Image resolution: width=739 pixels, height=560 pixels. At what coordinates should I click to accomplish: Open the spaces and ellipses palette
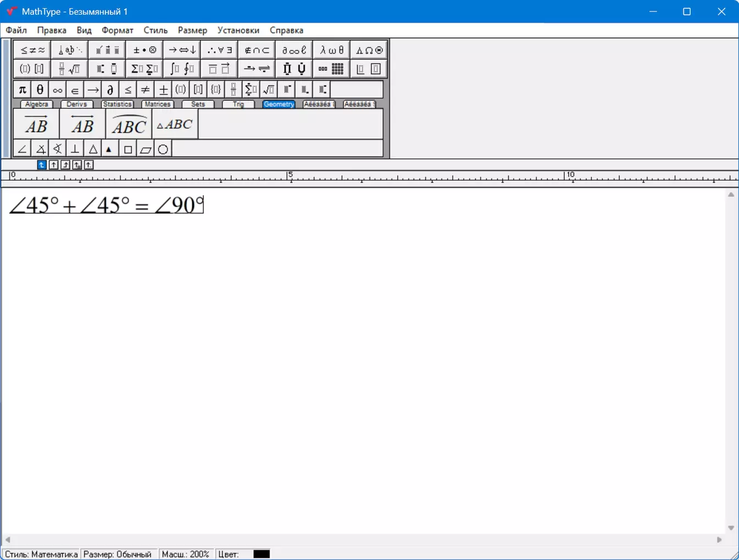[69, 50]
